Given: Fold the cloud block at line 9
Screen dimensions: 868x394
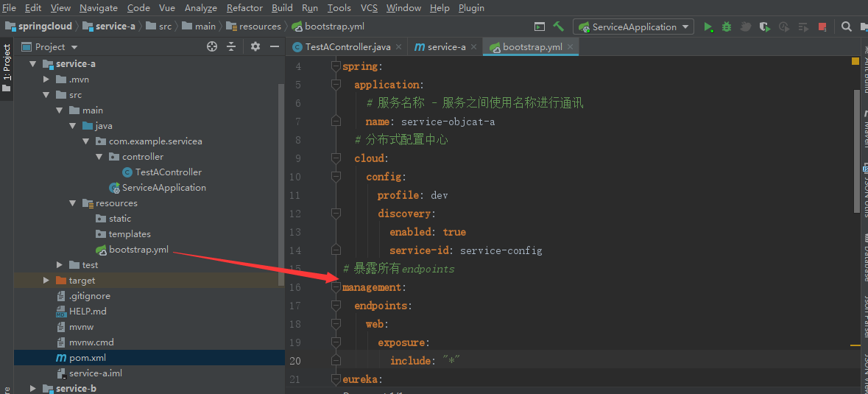Looking at the screenshot, I should pyautogui.click(x=335, y=158).
